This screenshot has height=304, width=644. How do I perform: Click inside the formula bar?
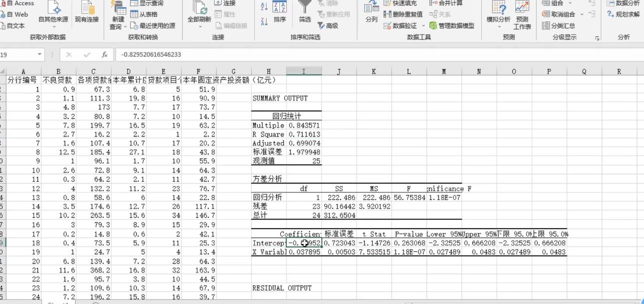[x=200, y=54]
